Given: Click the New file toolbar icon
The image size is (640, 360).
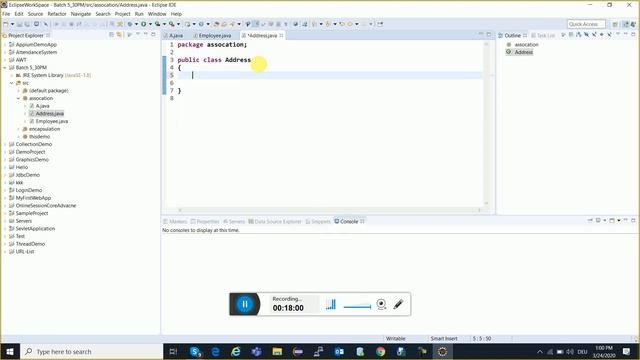Looking at the screenshot, I should pyautogui.click(x=6, y=24).
